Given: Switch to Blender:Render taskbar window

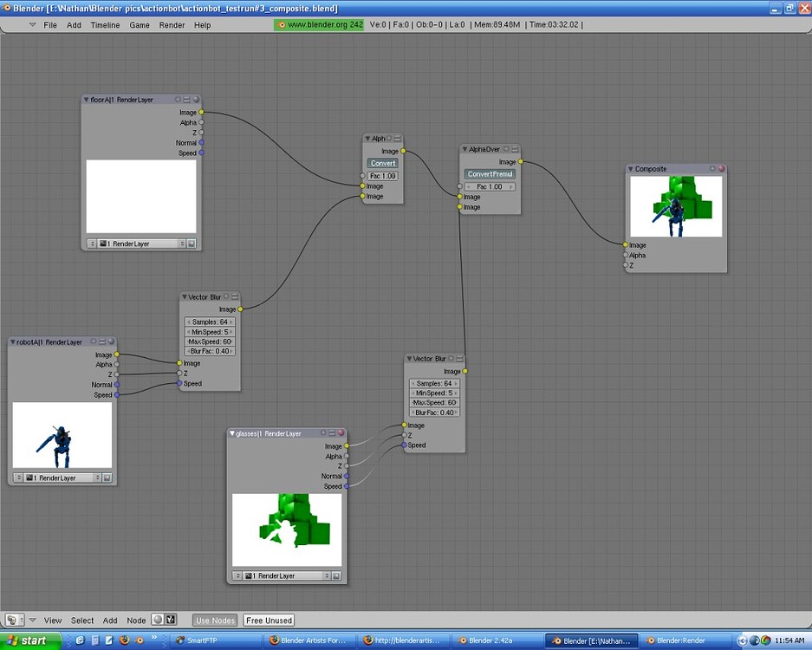Looking at the screenshot, I should [685, 640].
